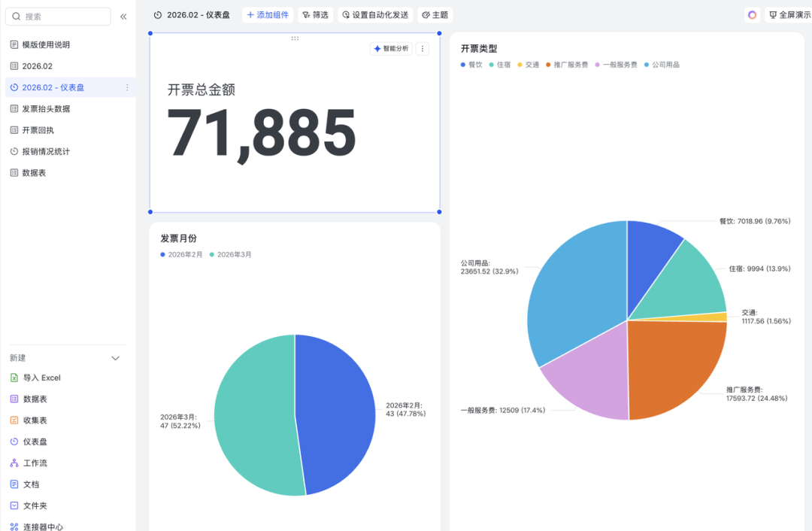Collapse the sidebar using the double chevron
Viewport: 812px width, 531px height.
[123, 16]
